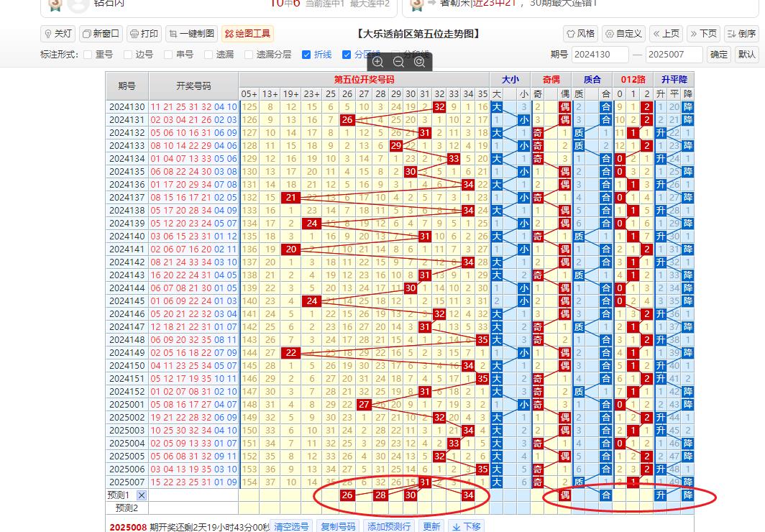Click the zoom in magnifier icon
Viewport: 765px width, 532px height.
pos(377,62)
